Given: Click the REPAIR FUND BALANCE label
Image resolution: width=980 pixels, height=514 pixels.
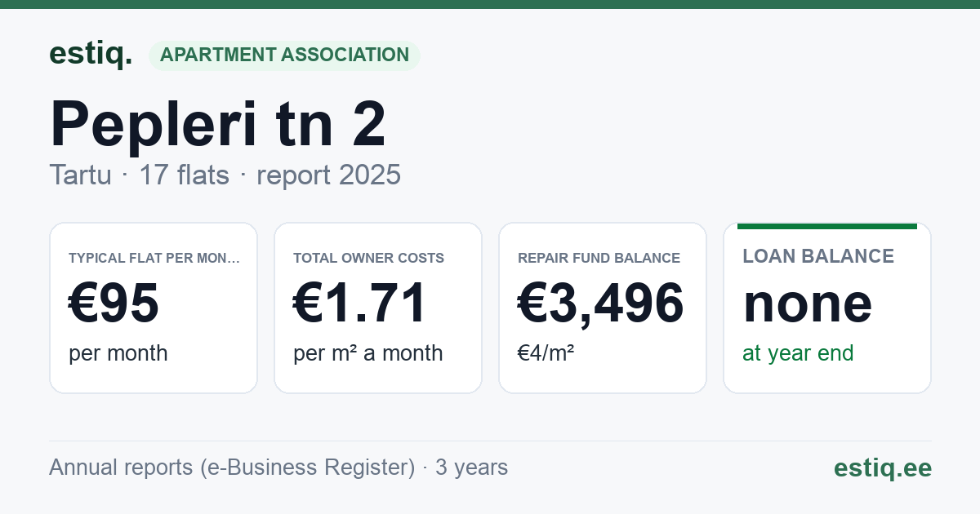Looking at the screenshot, I should (x=599, y=258).
